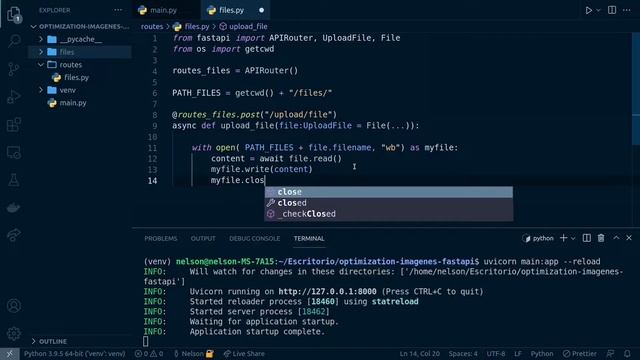This screenshot has width=640, height=360.
Task: Open the Search view in activity bar
Action: [x=14, y=41]
